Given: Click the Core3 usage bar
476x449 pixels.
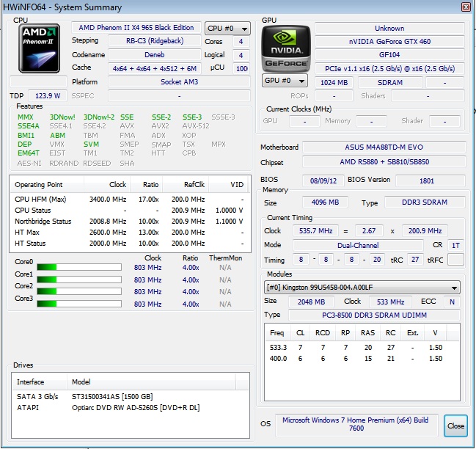Looking at the screenshot, I should [x=79, y=304].
